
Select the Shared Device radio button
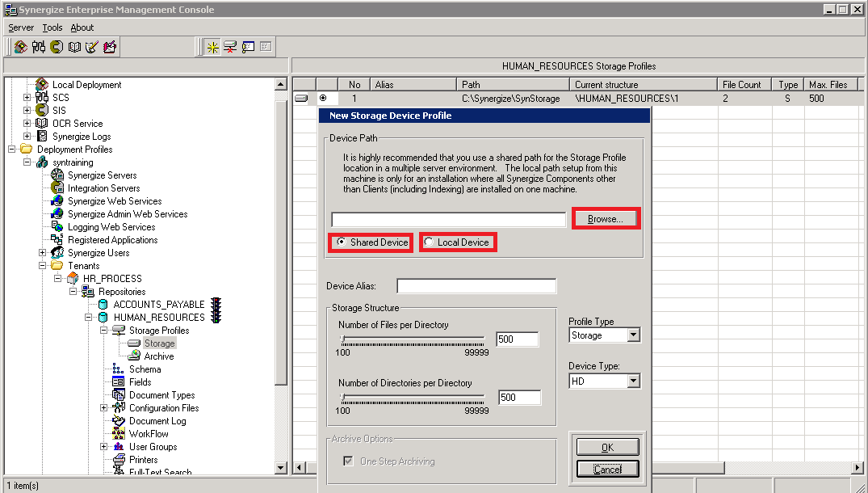tap(341, 242)
